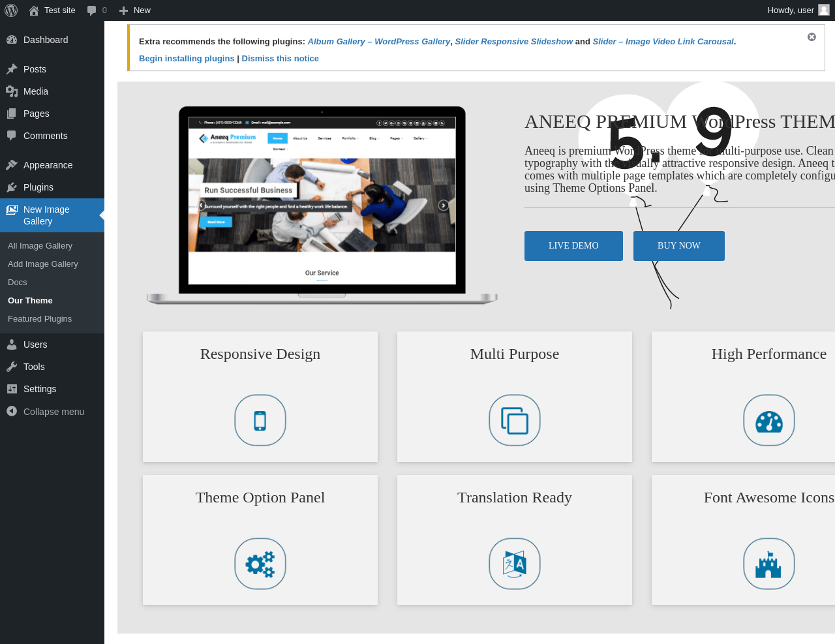Click the LIVE DEMO button
Image resolution: width=835 pixels, height=644 pixels.
pyautogui.click(x=573, y=246)
